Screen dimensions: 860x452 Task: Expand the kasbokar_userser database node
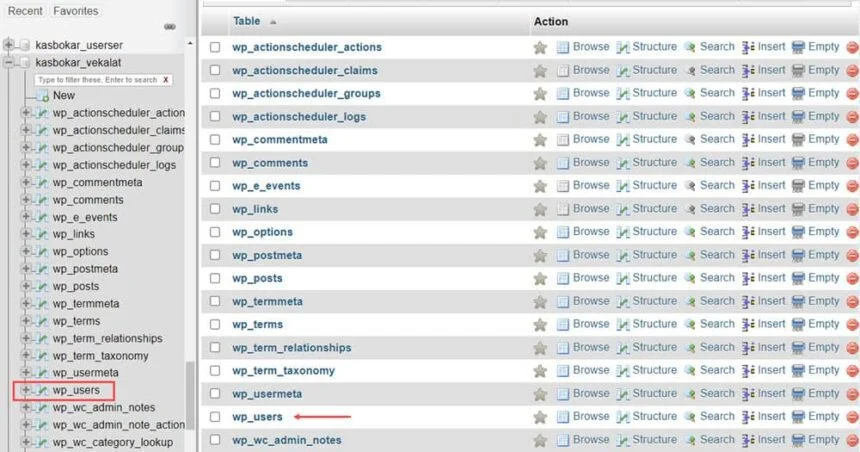click(x=8, y=44)
